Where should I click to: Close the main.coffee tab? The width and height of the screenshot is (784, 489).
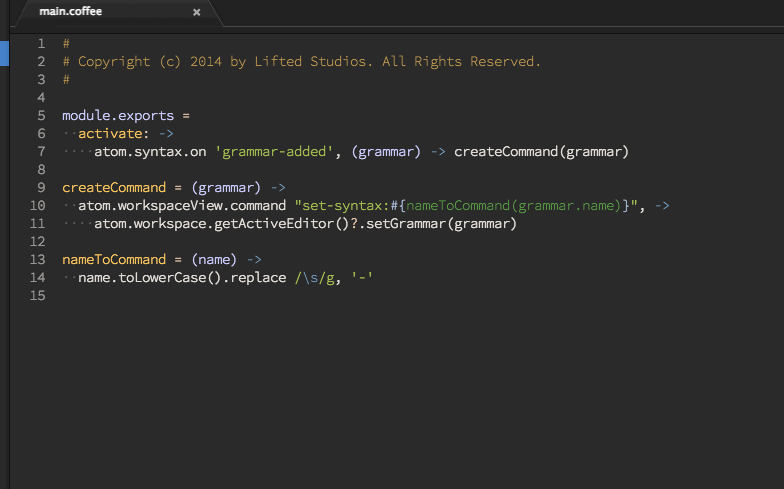pyautogui.click(x=196, y=12)
